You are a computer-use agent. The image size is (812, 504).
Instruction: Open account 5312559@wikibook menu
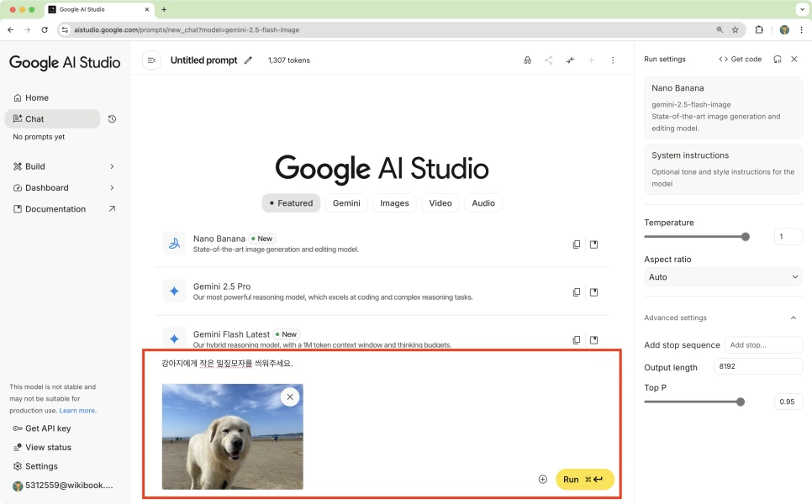tap(62, 486)
